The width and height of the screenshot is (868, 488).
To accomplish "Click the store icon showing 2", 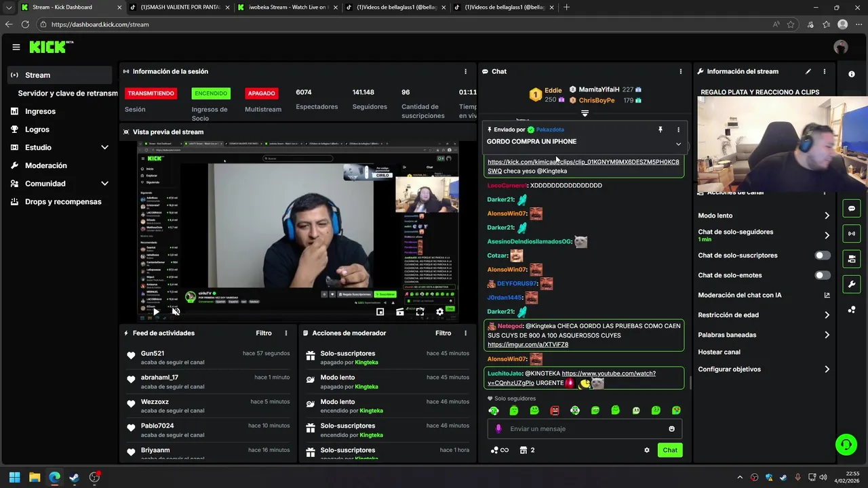I will click(527, 450).
